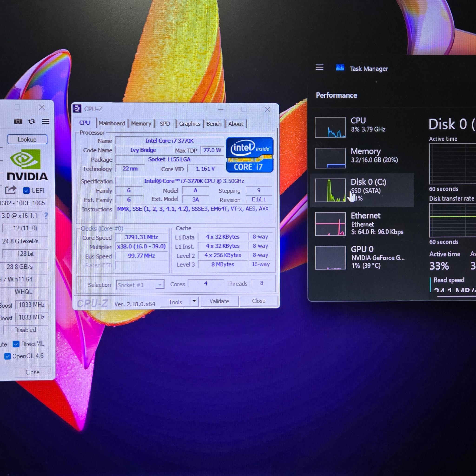This screenshot has width=476, height=476.
Task: Click the Validate button
Action: 219,301
